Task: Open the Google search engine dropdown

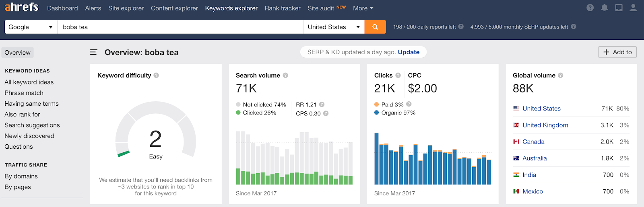Action: tap(31, 27)
